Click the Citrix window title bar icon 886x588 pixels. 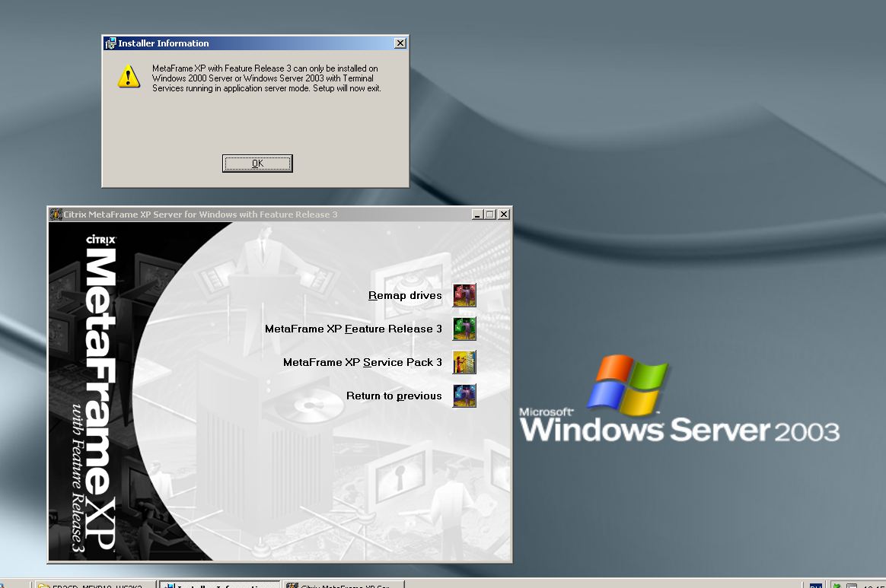point(56,215)
